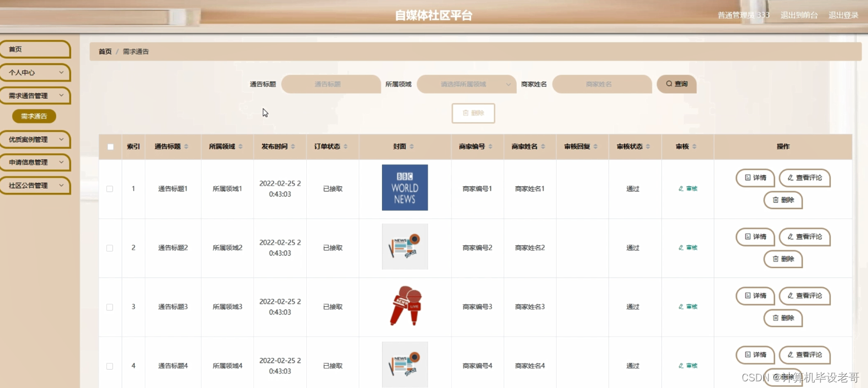
Task: Click cell 商家编号2
Action: point(477,248)
